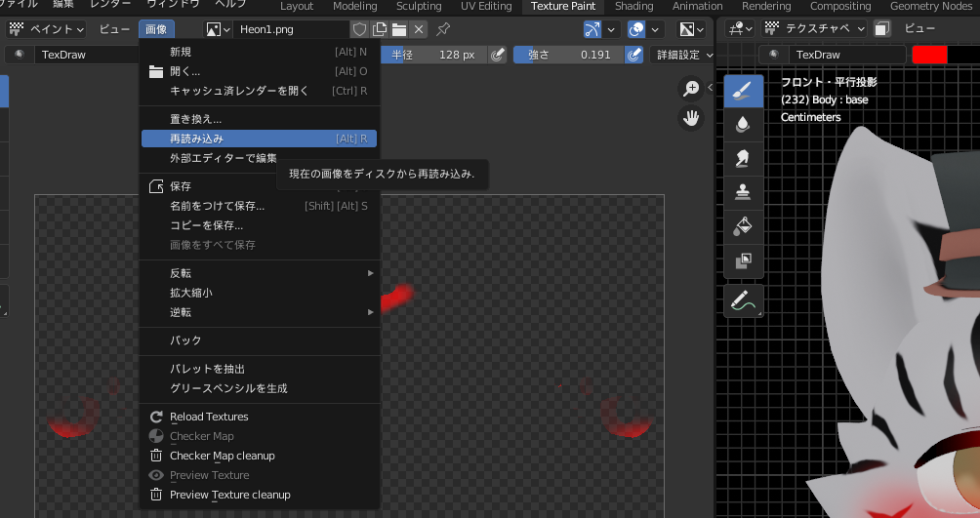Select the Draw brush tool in viewport
Viewport: 980px width, 518px height.
click(743, 92)
